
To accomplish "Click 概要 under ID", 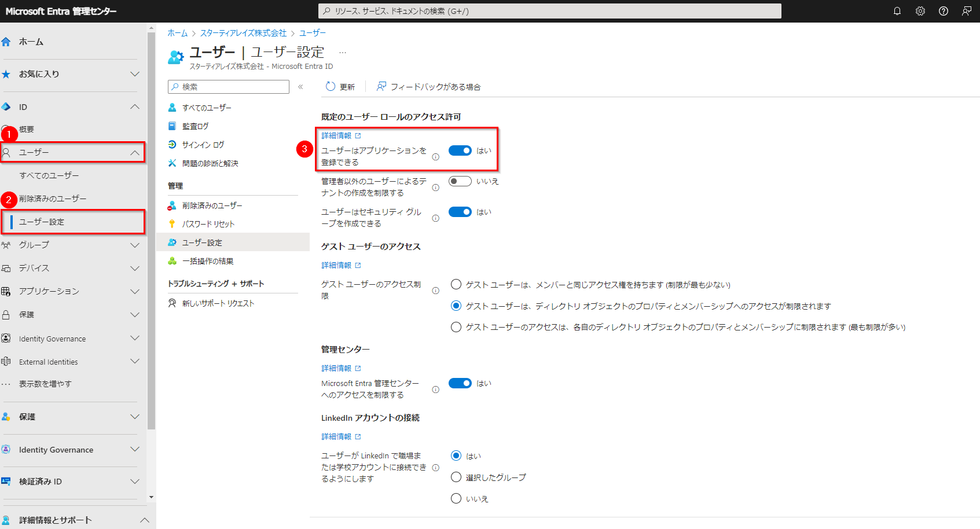I will point(27,129).
